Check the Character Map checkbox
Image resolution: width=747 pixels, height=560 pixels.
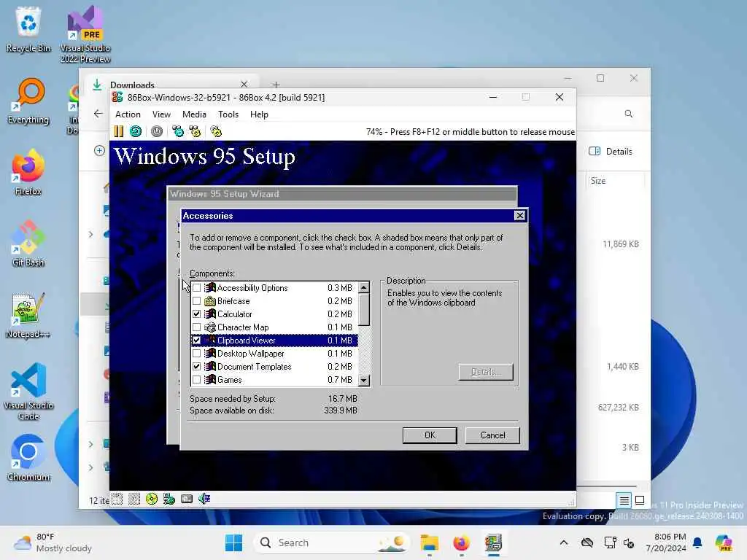tap(197, 327)
